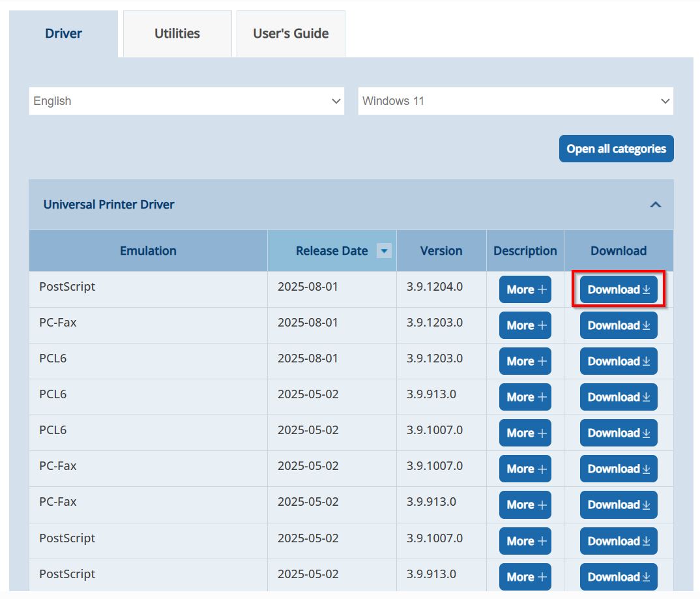Screen dimensions: 700x599
Task: Download PCL6 driver version 3.9.913.0
Action: click(x=618, y=397)
